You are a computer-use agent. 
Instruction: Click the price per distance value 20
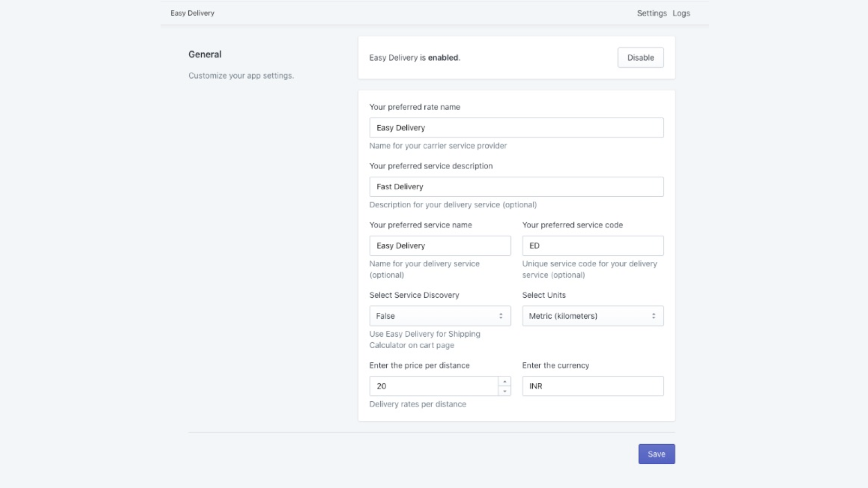[434, 386]
